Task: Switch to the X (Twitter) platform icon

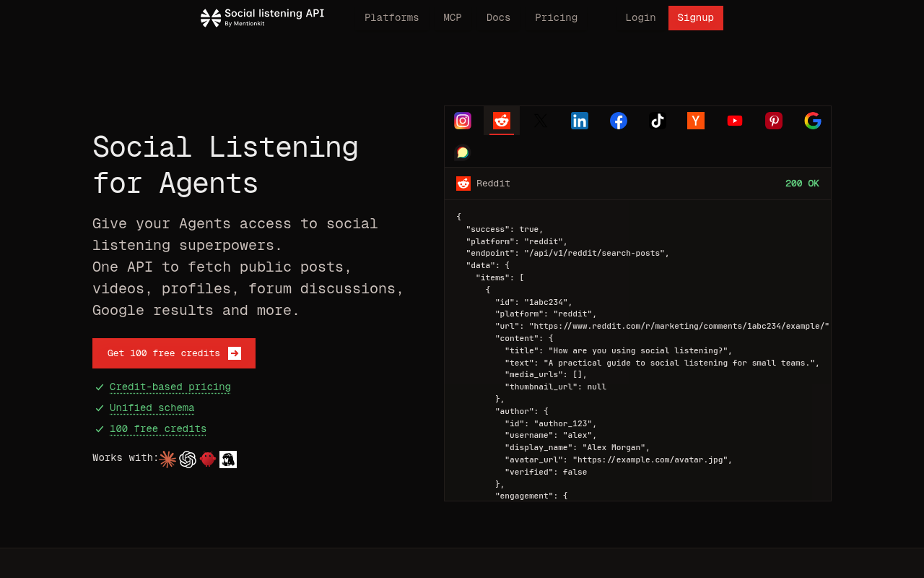Action: 541,121
